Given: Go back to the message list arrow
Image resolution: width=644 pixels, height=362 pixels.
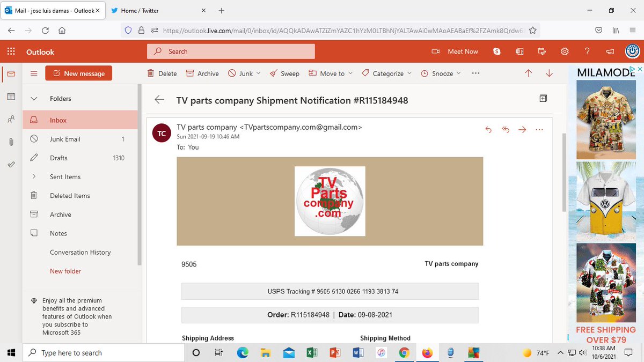Looking at the screenshot, I should pyautogui.click(x=159, y=100).
